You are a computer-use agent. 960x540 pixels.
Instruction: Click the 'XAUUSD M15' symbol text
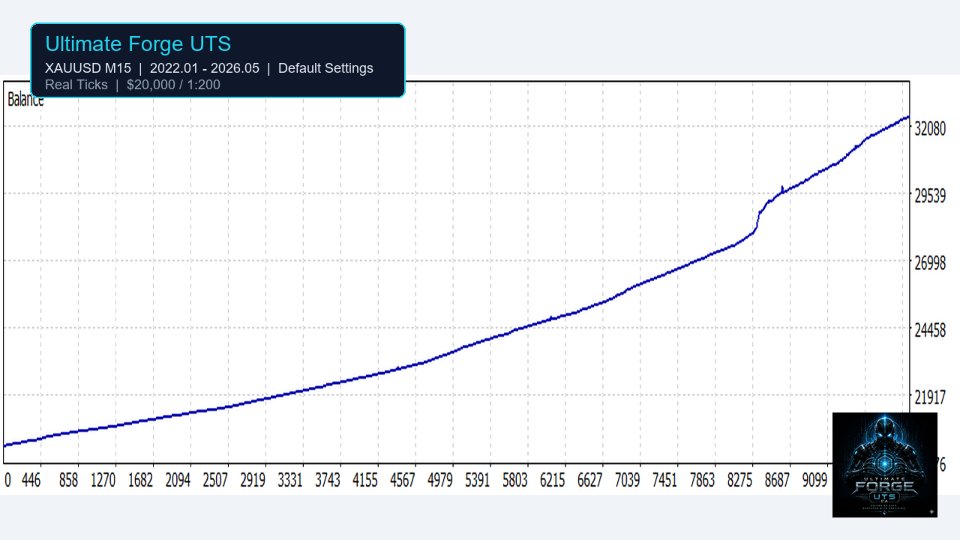[x=88, y=68]
